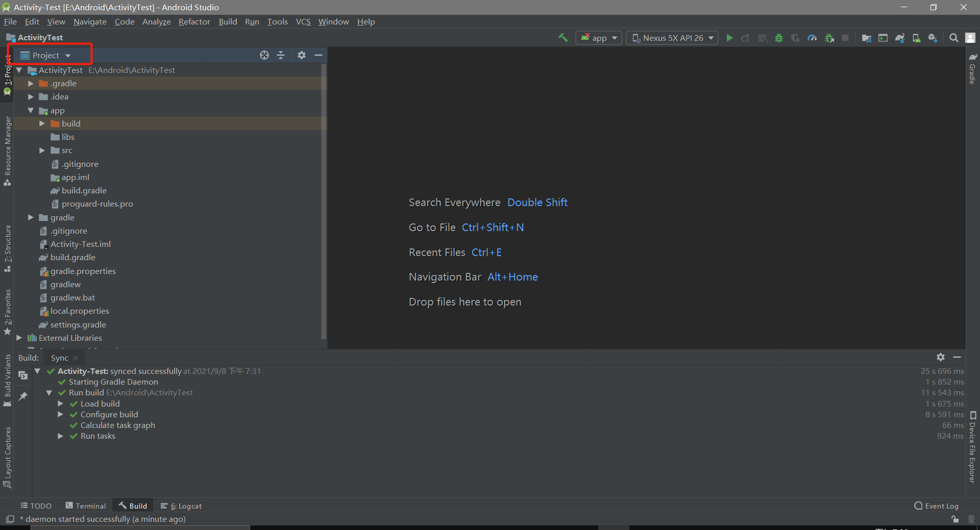
Task: Expand Configure build step
Action: 60,414
